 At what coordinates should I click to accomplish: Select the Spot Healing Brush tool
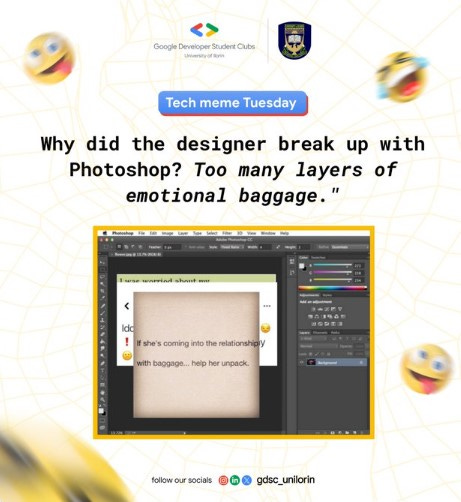click(102, 305)
